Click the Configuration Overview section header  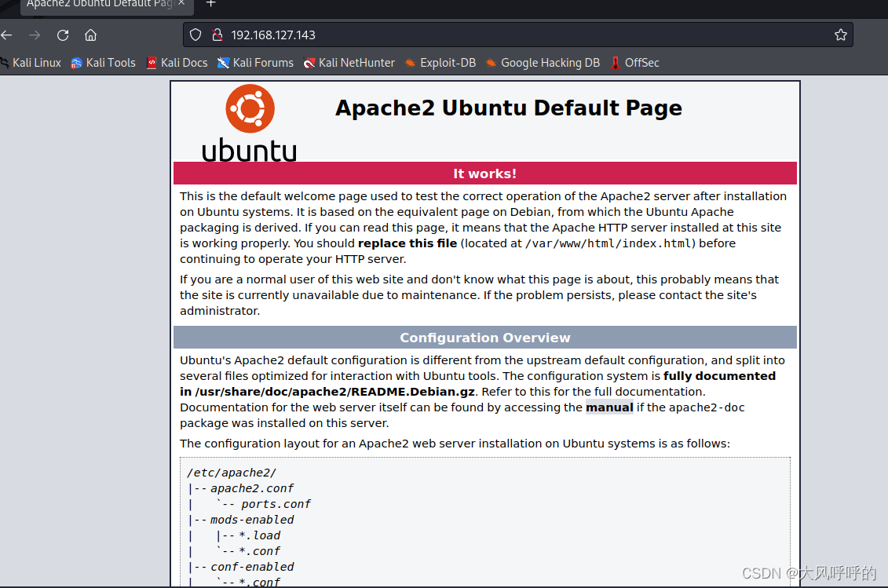pos(484,338)
